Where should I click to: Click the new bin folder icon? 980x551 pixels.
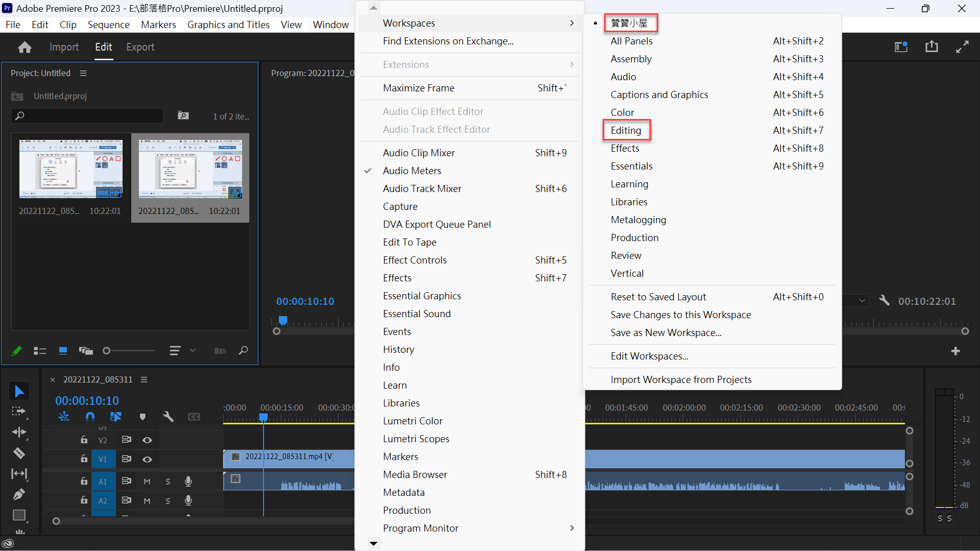(x=183, y=115)
